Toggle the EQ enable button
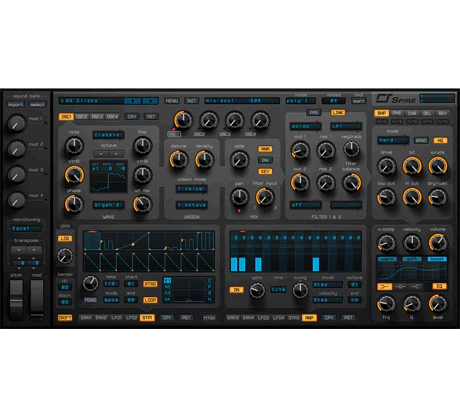460x416 pixels. pyautogui.click(x=440, y=286)
